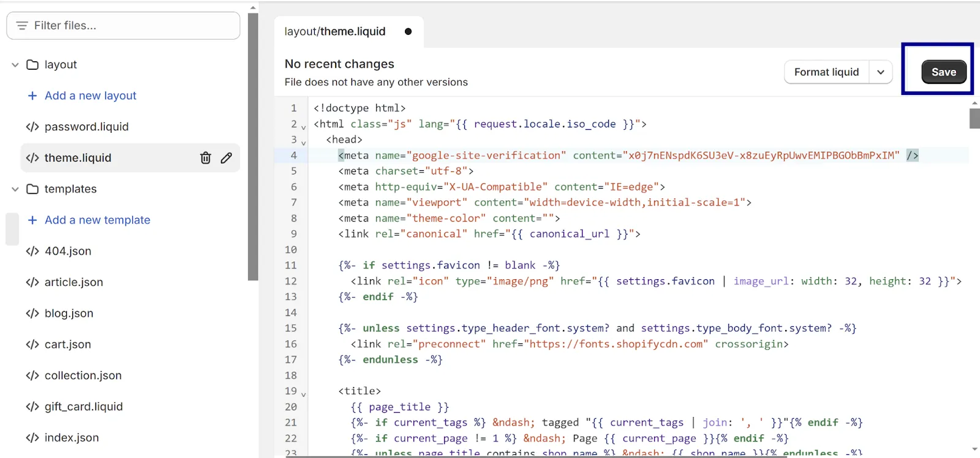Click the unsaved-changes dot on the theme.liquid tab
This screenshot has width=980, height=458.
click(x=408, y=31)
